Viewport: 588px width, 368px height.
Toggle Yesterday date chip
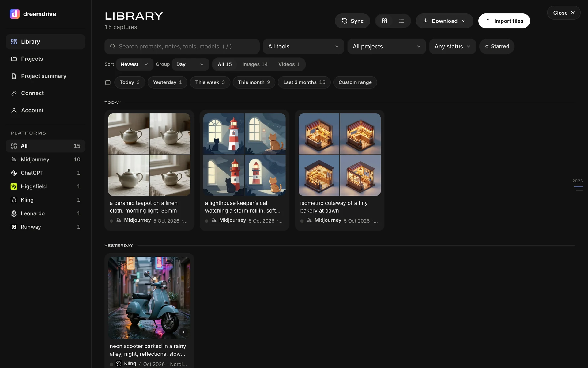coord(167,82)
